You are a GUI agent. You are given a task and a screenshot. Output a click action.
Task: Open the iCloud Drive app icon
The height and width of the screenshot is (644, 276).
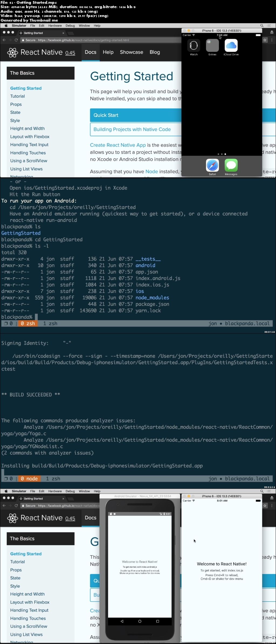click(x=231, y=45)
